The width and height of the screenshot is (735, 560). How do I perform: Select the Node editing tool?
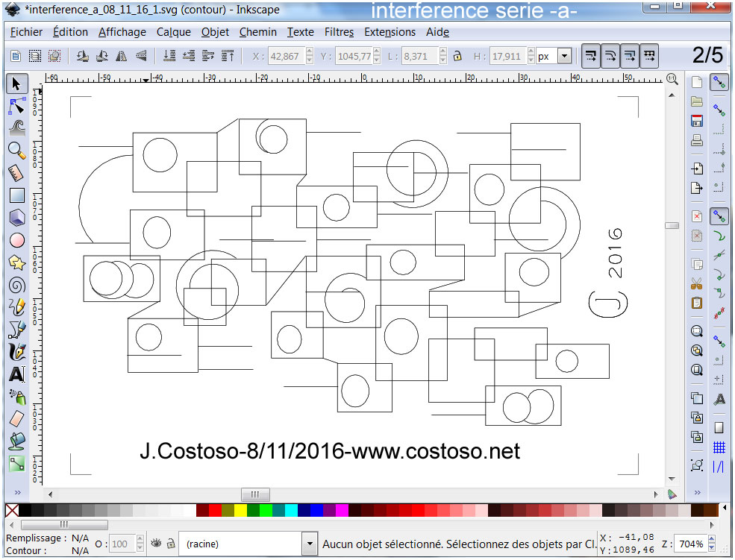(16, 105)
